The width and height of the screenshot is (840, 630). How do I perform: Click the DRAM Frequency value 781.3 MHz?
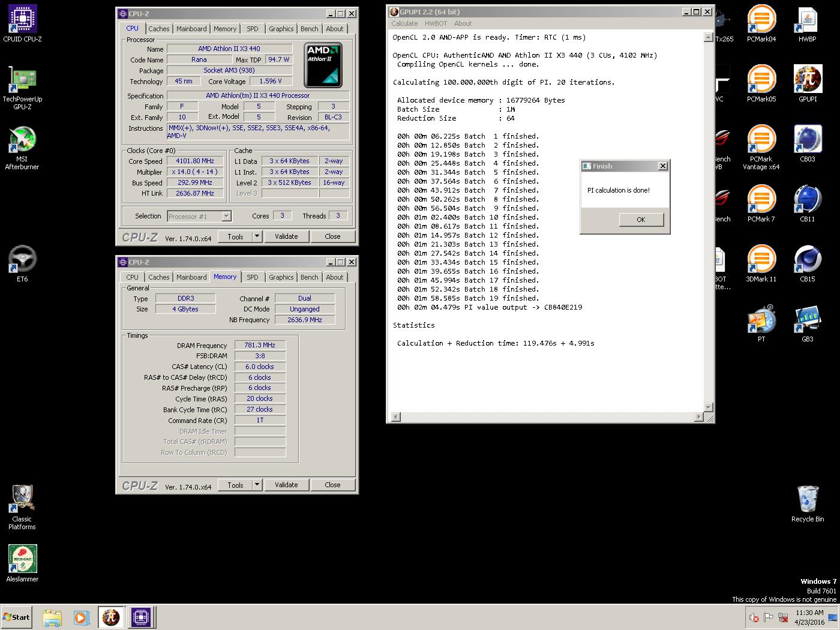click(x=260, y=345)
